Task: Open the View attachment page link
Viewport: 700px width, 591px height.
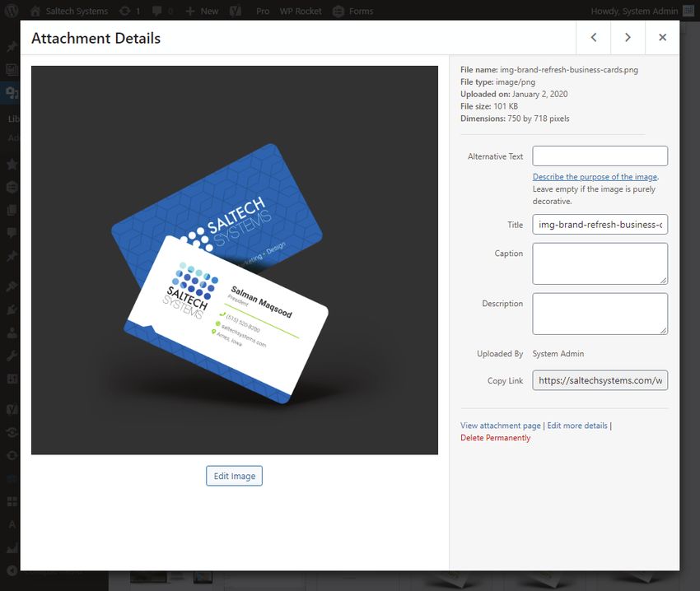Action: point(501,426)
